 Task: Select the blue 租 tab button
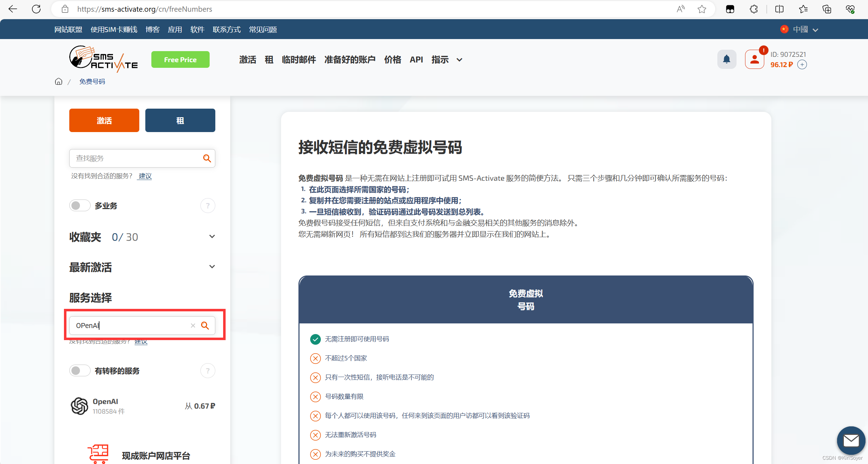[180, 120]
